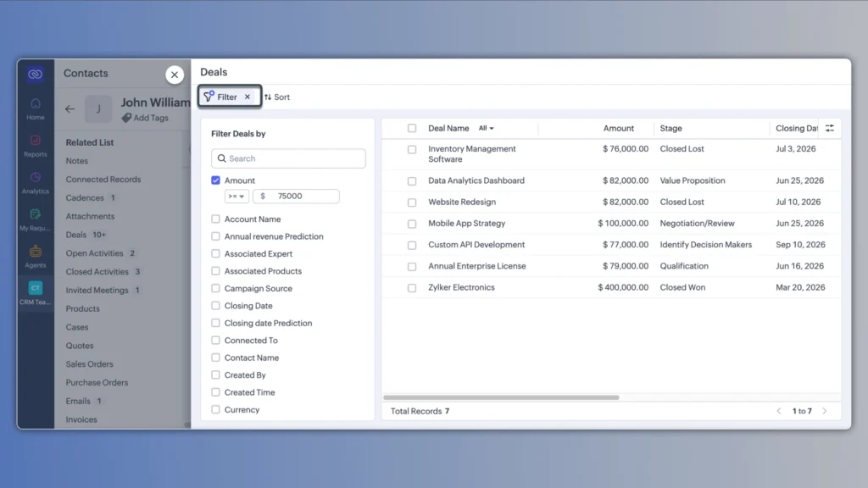Image resolution: width=868 pixels, height=488 pixels.
Task: Click the Zoho CRM logo icon
Action: tap(36, 75)
